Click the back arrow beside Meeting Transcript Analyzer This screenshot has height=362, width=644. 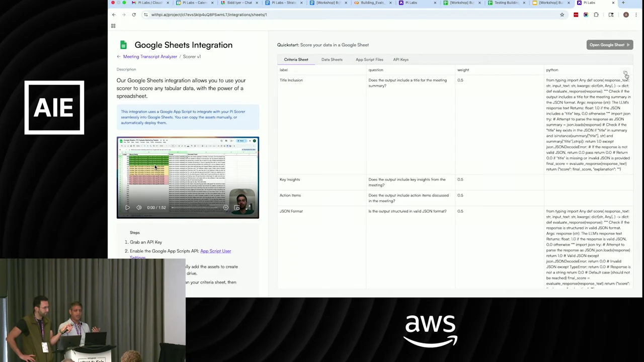pyautogui.click(x=119, y=57)
